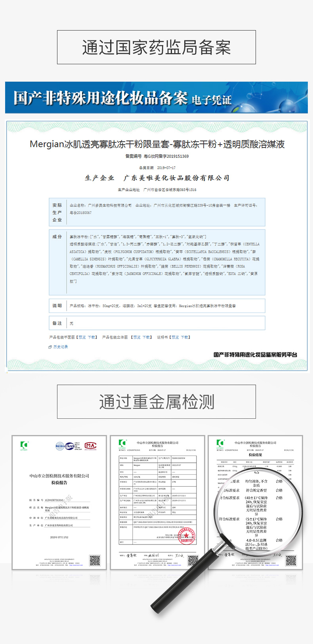Image resolution: width=313 pixels, height=644 pixels.
Task: Click 国产非特殊用途化妆品备案服务平台 footer text
Action: click(255, 355)
